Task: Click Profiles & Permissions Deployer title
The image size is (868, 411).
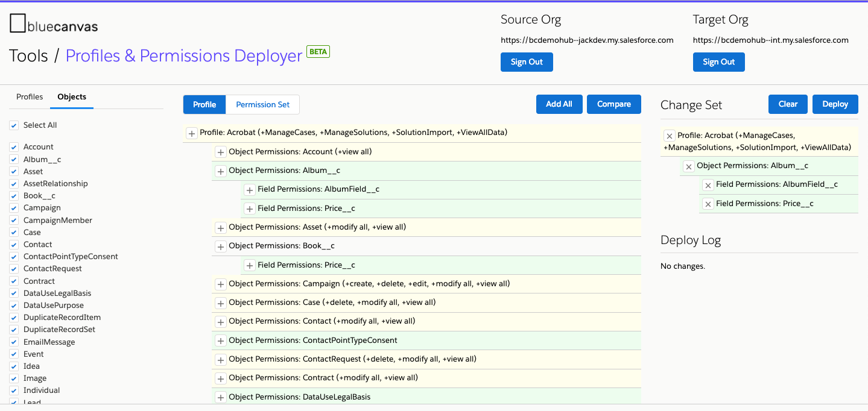Action: tap(184, 56)
